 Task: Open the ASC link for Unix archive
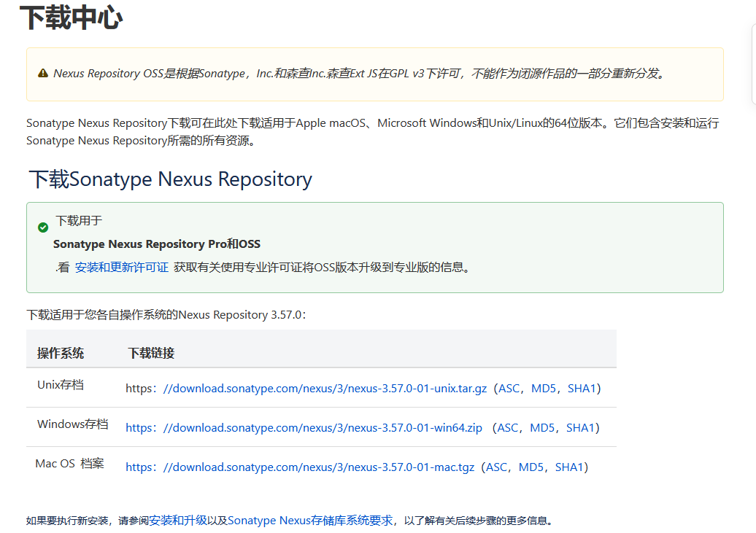pyautogui.click(x=509, y=389)
